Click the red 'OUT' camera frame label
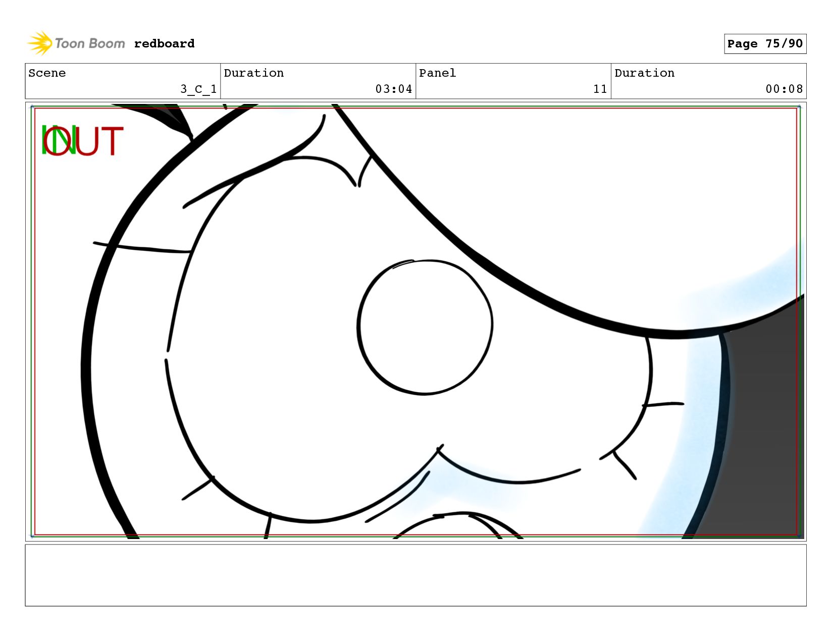This screenshot has height=644, width=832. (83, 141)
